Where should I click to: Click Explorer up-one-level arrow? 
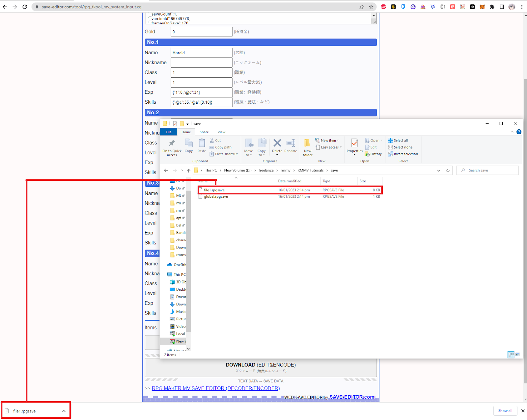(188, 170)
